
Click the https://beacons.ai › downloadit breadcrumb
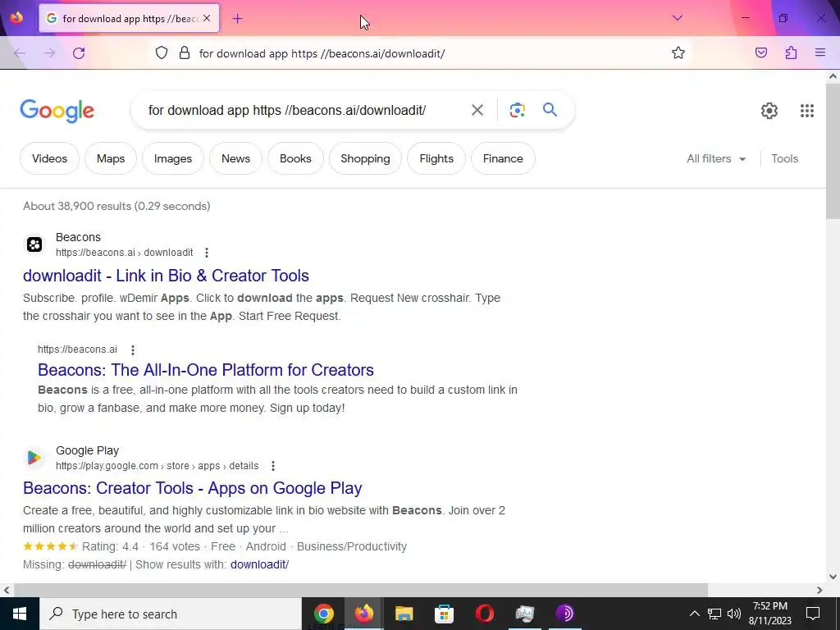125,253
